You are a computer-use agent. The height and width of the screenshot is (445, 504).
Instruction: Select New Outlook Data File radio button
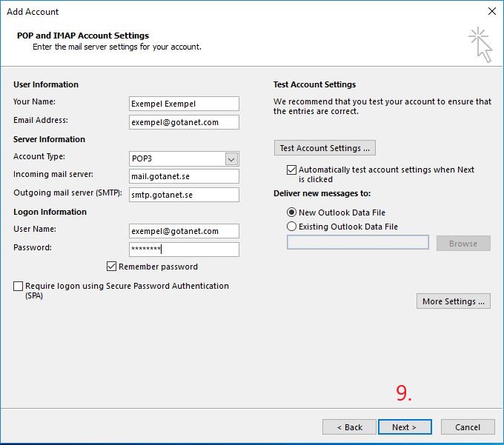[291, 213]
